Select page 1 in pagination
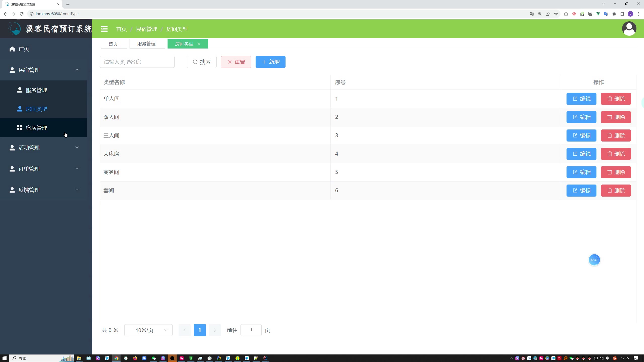 click(x=199, y=330)
